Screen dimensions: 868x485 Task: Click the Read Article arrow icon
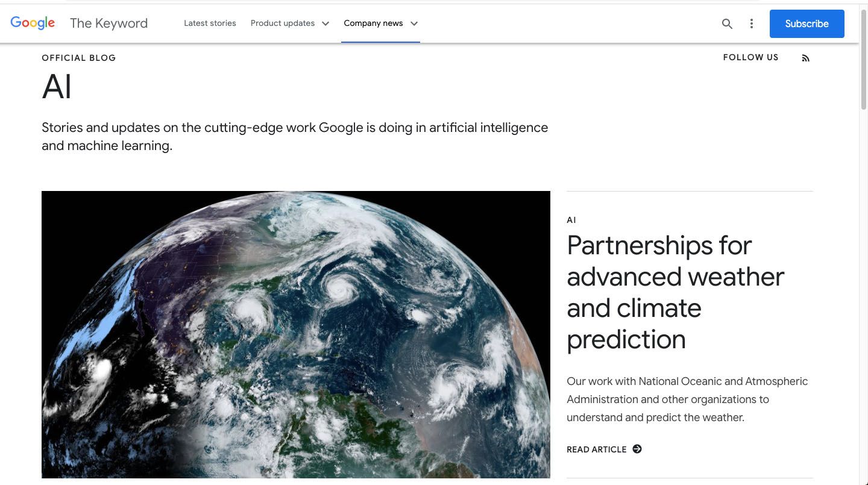pyautogui.click(x=637, y=449)
